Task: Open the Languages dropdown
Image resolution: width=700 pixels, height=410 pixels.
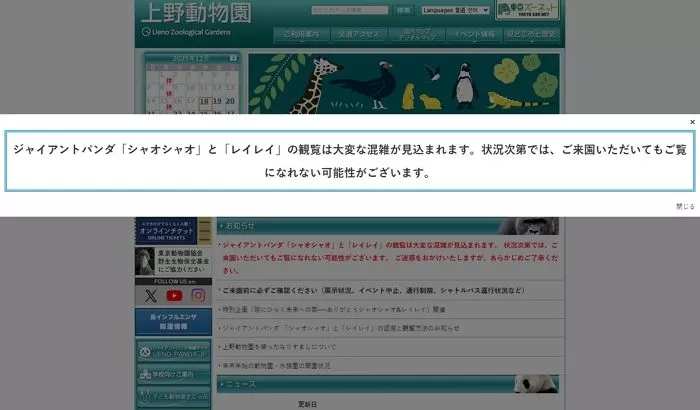Action: (x=455, y=10)
